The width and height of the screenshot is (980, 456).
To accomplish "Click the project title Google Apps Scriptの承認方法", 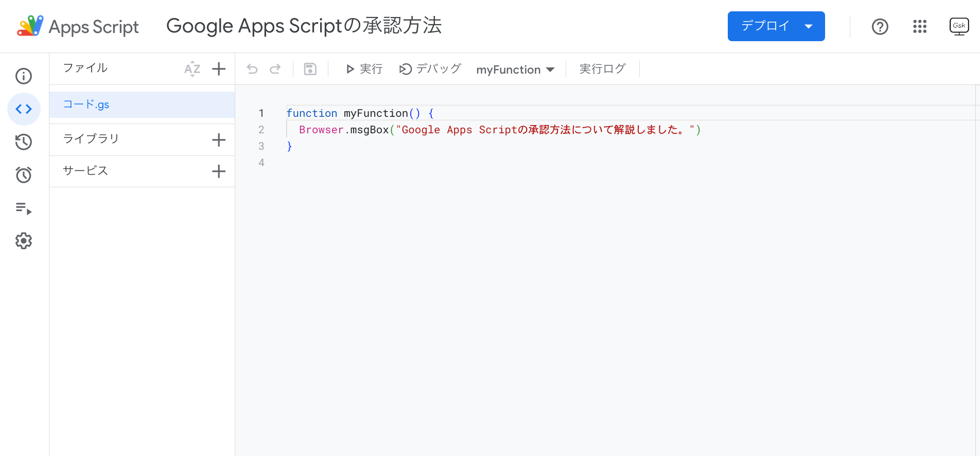I will tap(304, 26).
